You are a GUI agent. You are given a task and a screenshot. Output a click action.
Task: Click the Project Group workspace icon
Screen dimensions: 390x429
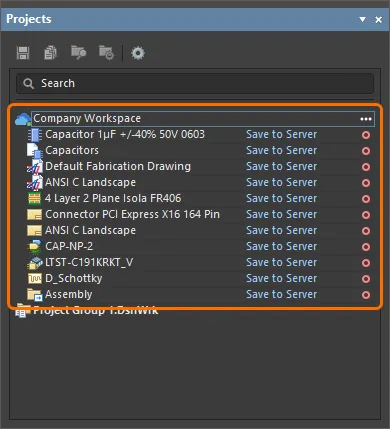22,311
